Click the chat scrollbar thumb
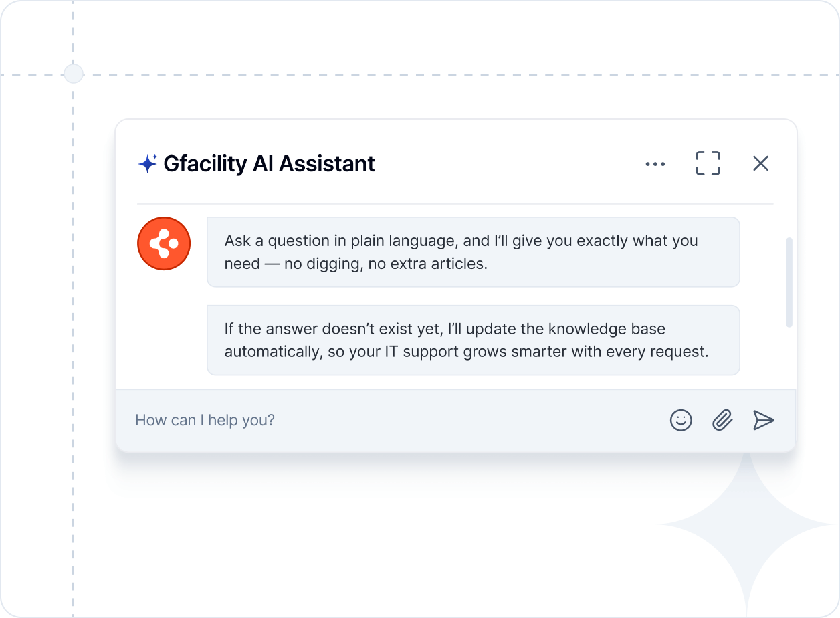Screen dimensions: 840x618 coord(789,282)
